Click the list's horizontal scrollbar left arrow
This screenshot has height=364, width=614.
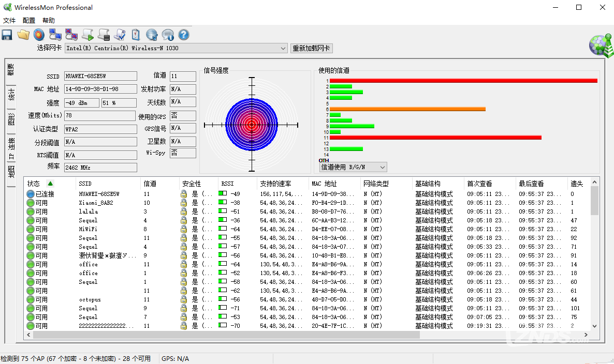click(28, 335)
